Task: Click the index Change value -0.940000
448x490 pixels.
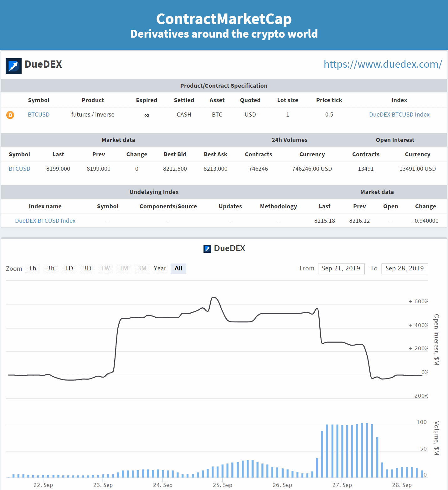Action: (425, 221)
